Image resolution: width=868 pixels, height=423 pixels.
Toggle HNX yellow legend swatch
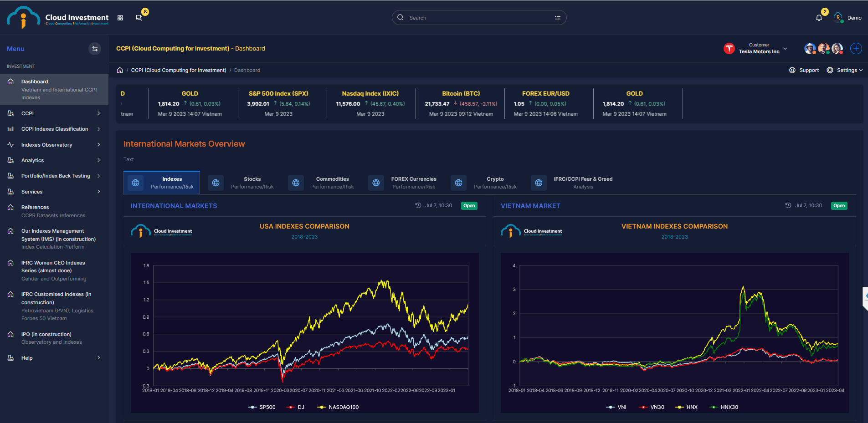click(679, 407)
